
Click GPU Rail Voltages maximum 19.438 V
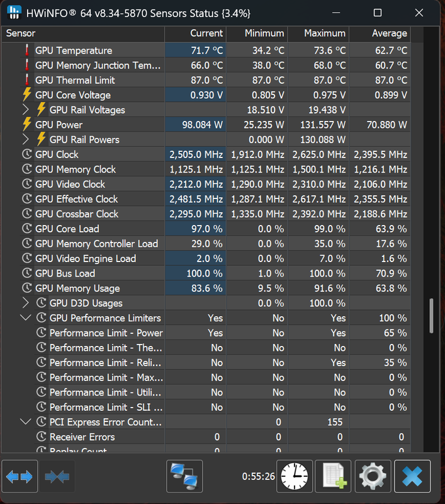327,110
